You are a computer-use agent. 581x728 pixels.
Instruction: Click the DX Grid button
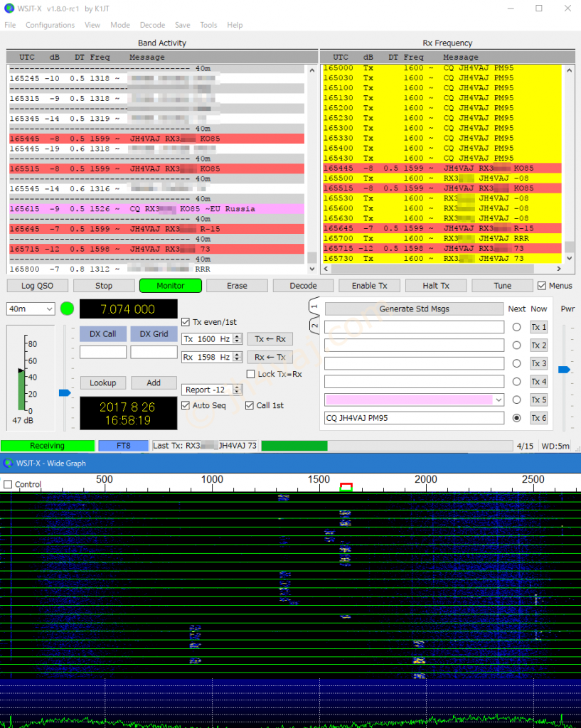click(154, 334)
